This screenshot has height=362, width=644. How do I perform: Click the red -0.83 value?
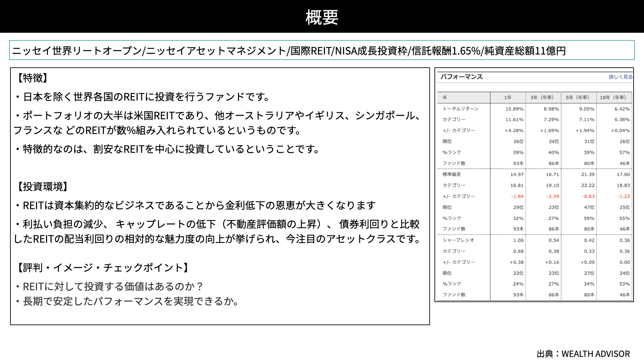click(588, 196)
